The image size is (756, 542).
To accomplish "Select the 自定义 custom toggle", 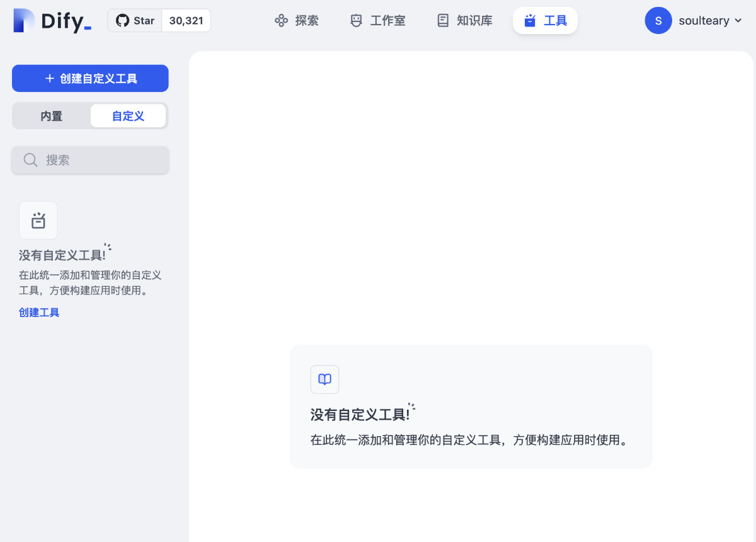I will coord(128,116).
